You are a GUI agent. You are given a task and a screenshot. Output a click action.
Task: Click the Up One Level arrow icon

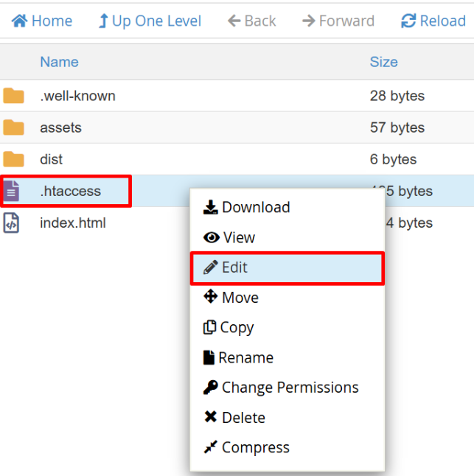tap(104, 21)
